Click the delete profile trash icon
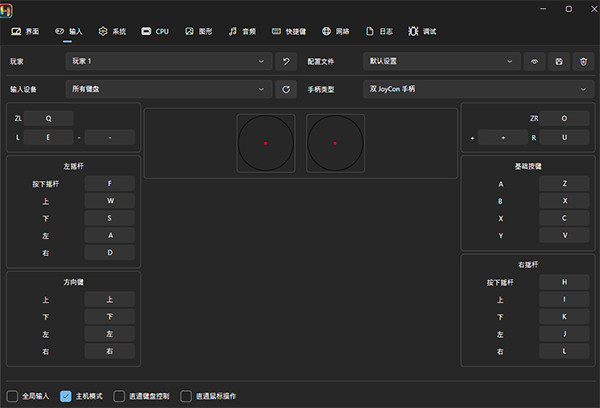This screenshot has height=408, width=600. (x=583, y=61)
